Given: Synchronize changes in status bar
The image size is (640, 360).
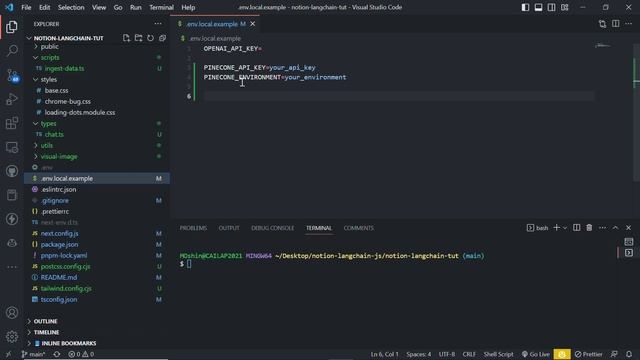Looking at the screenshot, I should (57, 354).
